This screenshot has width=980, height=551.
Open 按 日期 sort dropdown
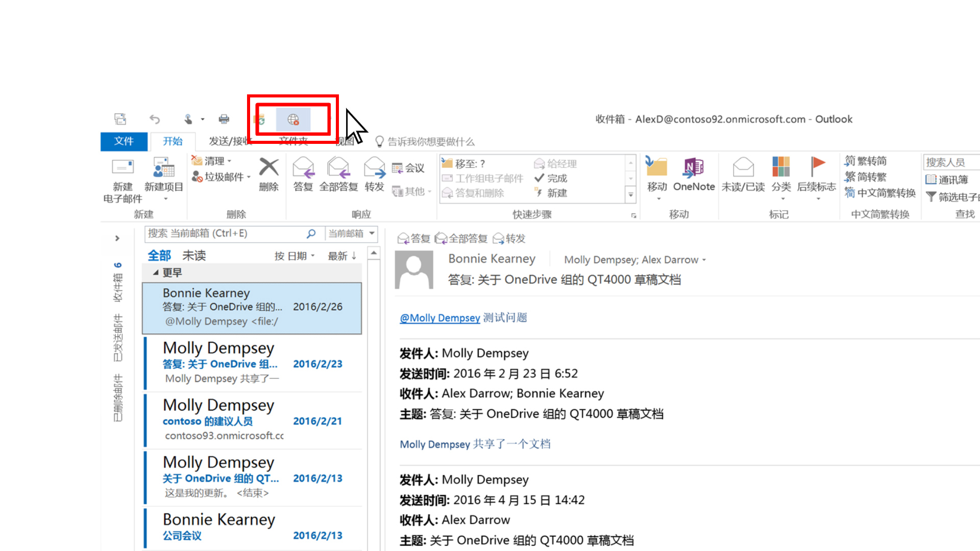click(x=295, y=256)
